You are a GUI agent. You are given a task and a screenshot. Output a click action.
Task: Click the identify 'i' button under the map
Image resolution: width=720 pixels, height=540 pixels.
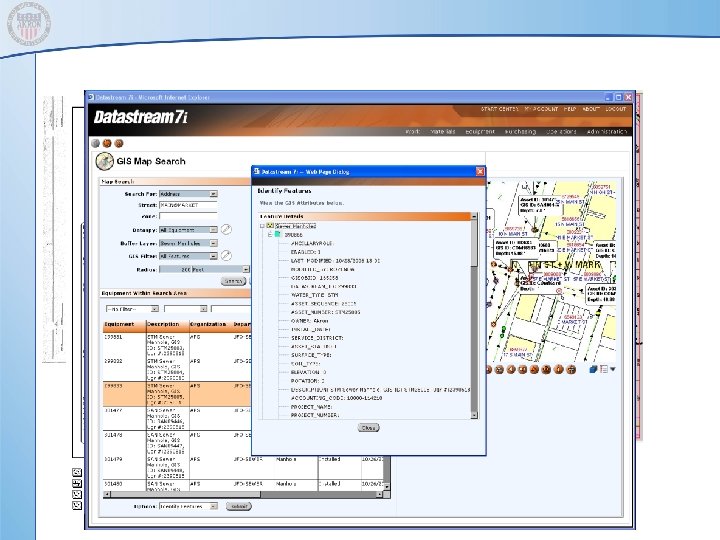tap(559, 369)
